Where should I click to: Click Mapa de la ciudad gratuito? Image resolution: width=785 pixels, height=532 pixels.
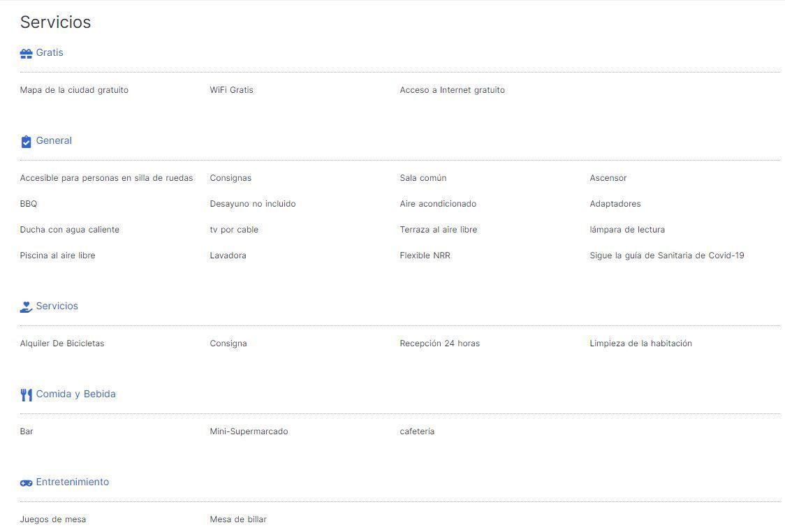[74, 90]
